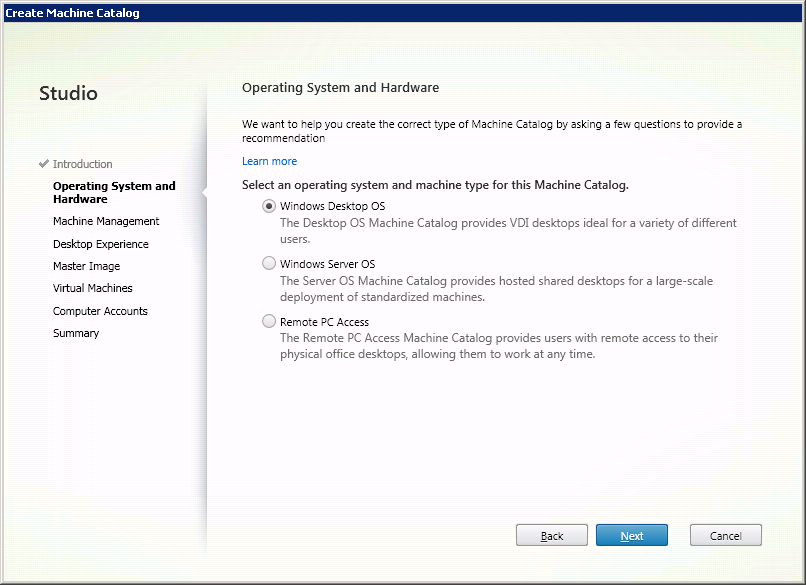This screenshot has width=806, height=585.
Task: Go to the Introduction step
Action: (82, 164)
